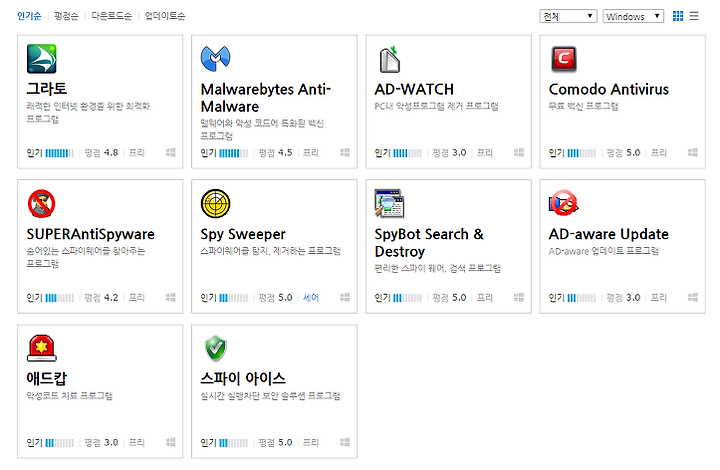Open 스파이 아이스 title link
The height and width of the screenshot is (470, 720).
tap(243, 379)
